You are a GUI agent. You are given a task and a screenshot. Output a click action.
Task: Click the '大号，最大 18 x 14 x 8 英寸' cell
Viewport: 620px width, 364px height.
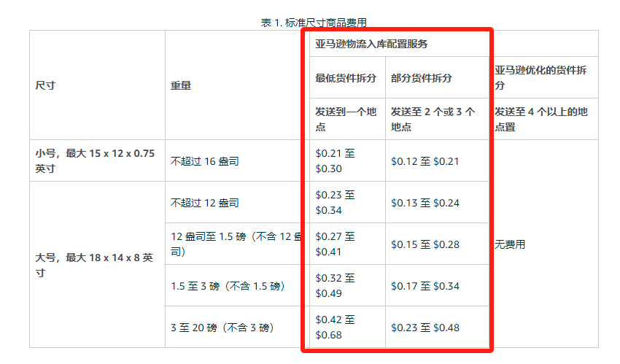tap(97, 265)
